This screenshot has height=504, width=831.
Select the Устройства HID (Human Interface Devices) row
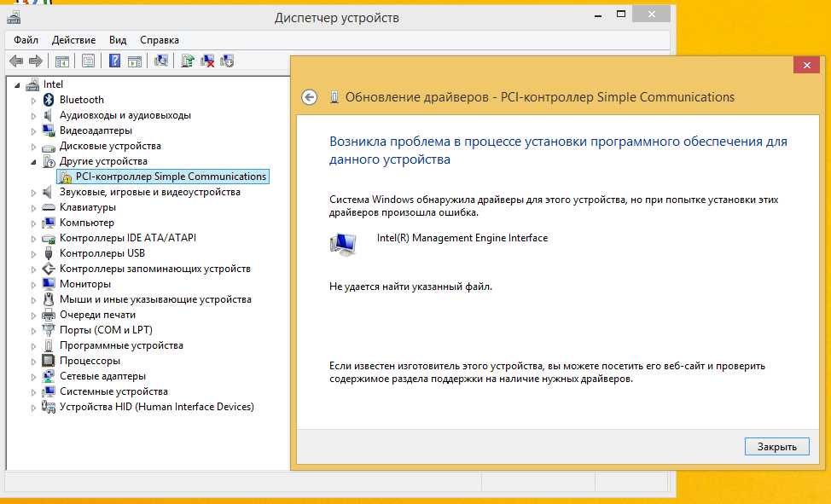pyautogui.click(x=157, y=407)
